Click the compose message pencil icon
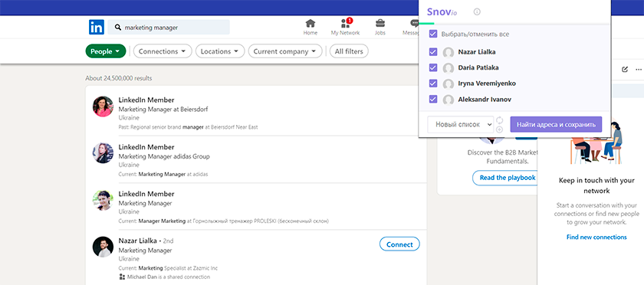The height and width of the screenshot is (285, 644). click(625, 70)
